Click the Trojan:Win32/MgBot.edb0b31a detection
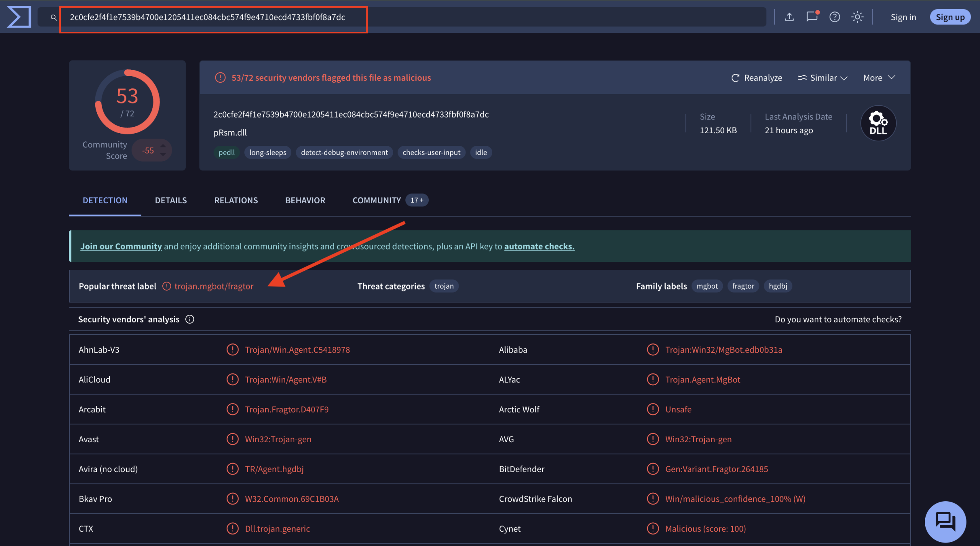The height and width of the screenshot is (546, 980). click(724, 350)
